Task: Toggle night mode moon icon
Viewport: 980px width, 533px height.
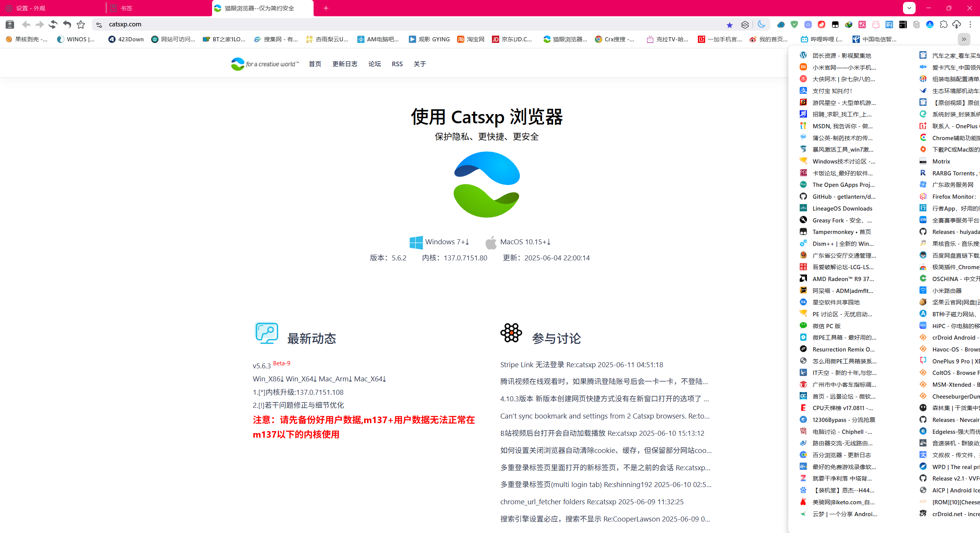Action: (x=761, y=25)
